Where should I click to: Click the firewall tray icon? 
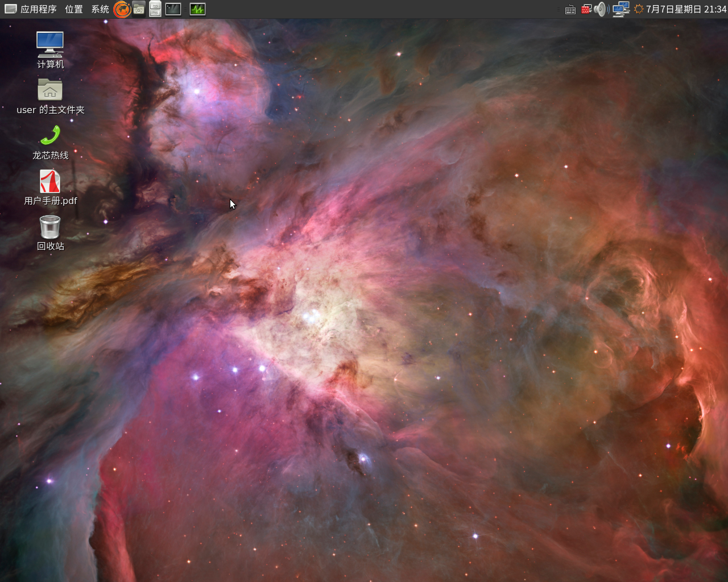(586, 9)
